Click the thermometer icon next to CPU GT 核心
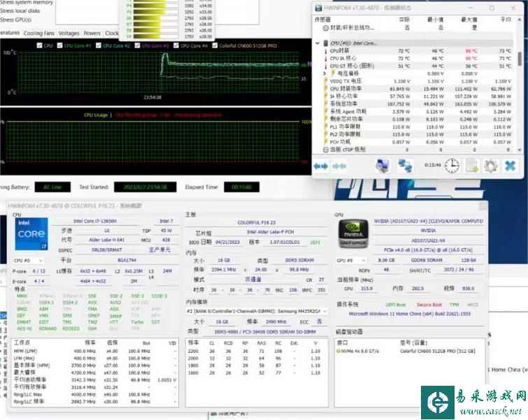The image size is (528, 420). [x=326, y=66]
